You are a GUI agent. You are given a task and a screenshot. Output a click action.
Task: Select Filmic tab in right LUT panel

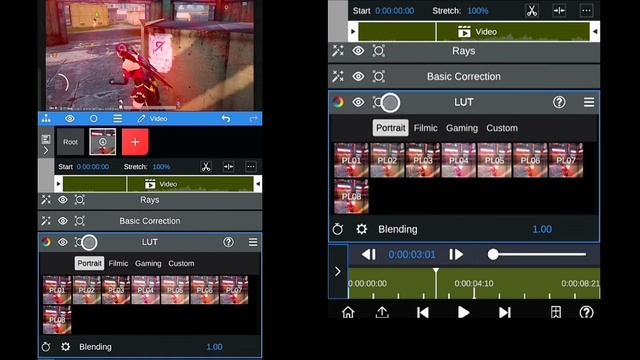pos(425,128)
